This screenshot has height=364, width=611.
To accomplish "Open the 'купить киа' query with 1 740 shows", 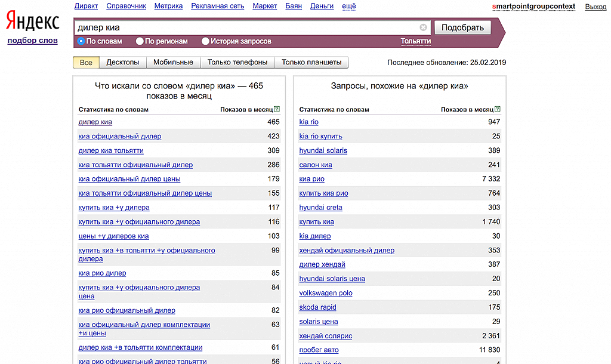I will tap(316, 222).
